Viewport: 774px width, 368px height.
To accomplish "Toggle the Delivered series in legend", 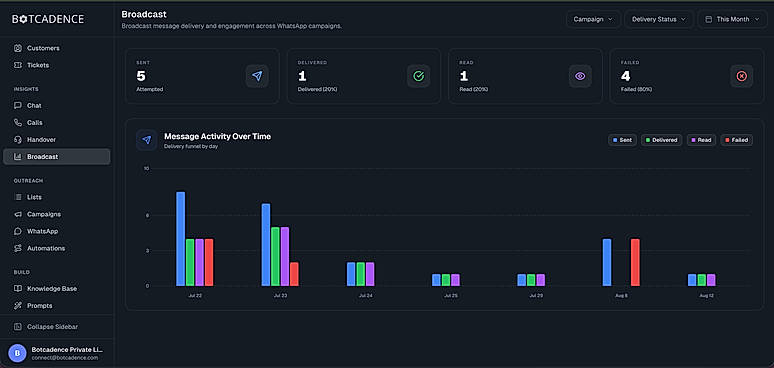I will pos(661,140).
